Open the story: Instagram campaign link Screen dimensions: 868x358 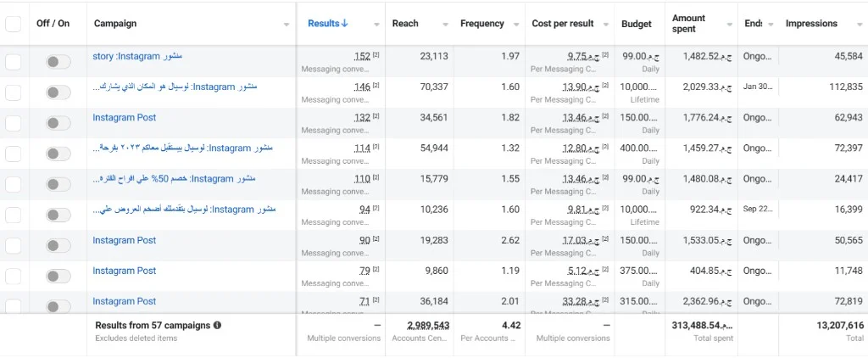coord(137,56)
